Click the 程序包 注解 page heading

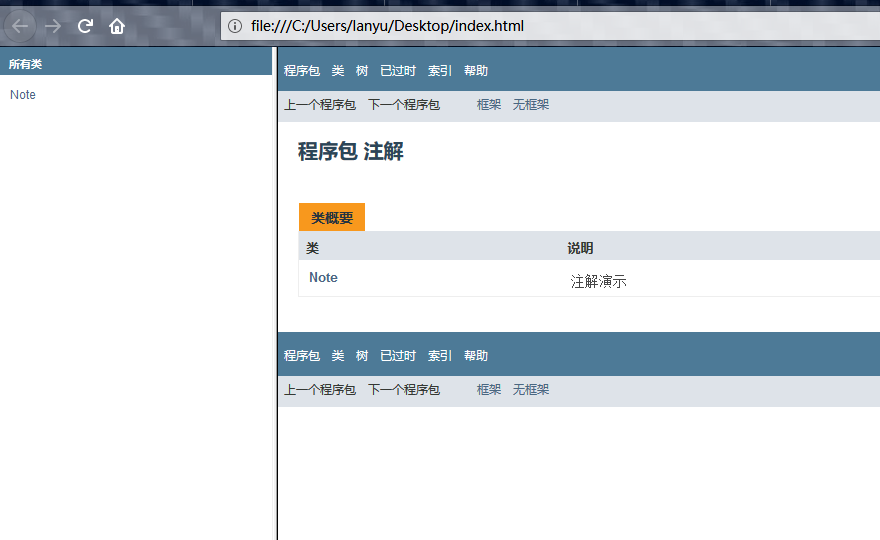(350, 152)
